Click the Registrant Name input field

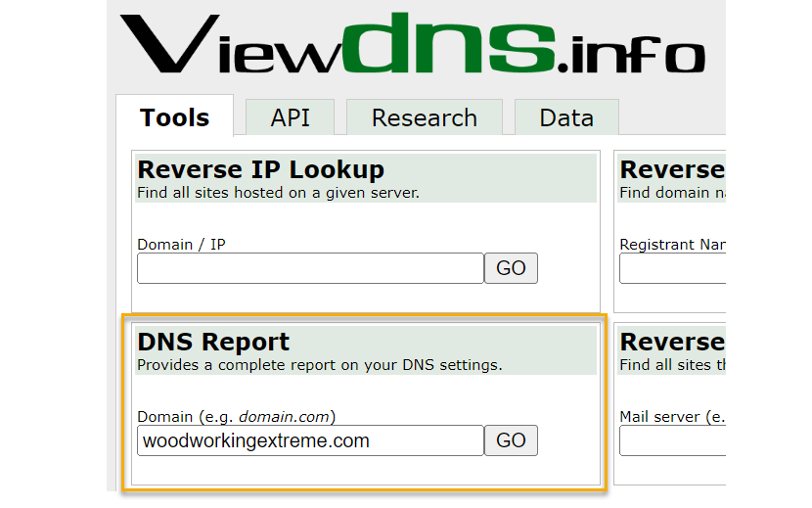coord(672,268)
